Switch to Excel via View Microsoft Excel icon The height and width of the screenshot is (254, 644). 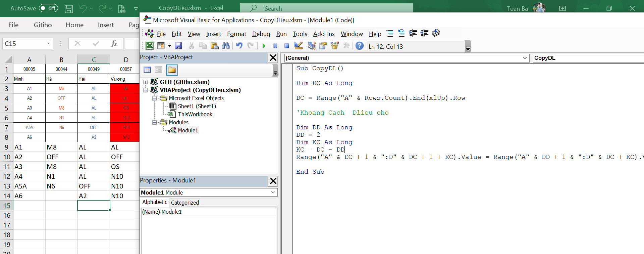click(150, 46)
